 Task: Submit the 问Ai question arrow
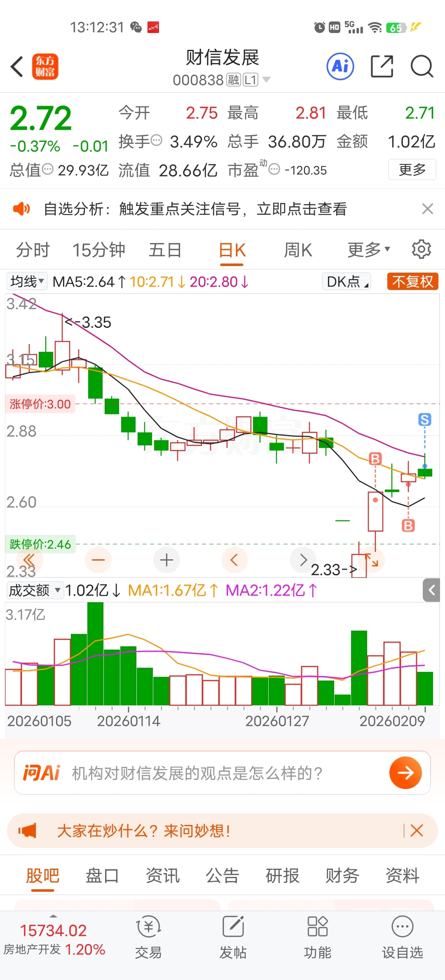pos(405,773)
